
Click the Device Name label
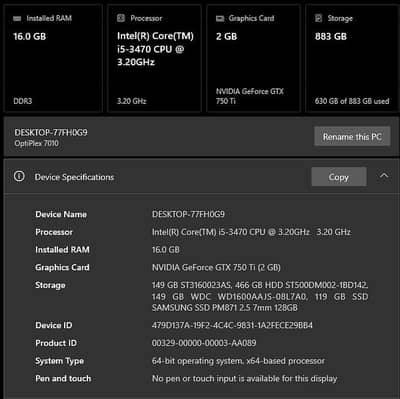[x=61, y=214]
